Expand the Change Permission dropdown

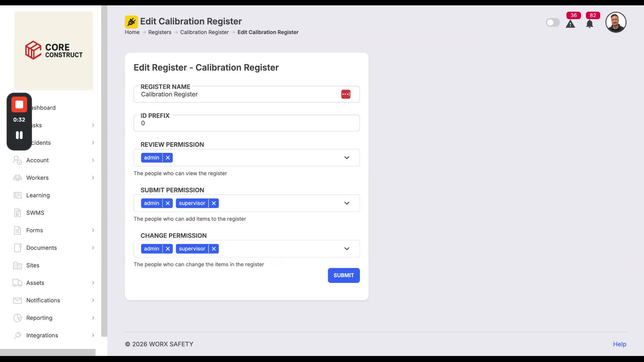click(x=347, y=249)
